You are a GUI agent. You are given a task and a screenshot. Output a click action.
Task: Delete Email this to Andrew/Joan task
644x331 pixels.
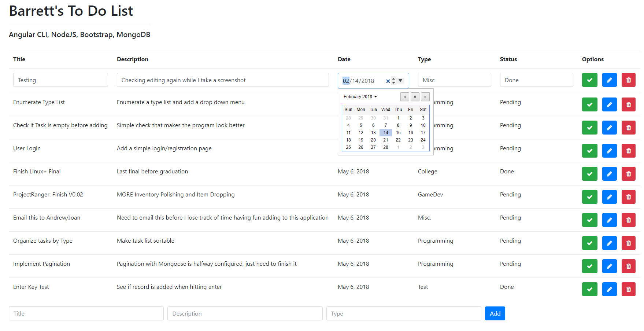pyautogui.click(x=629, y=220)
